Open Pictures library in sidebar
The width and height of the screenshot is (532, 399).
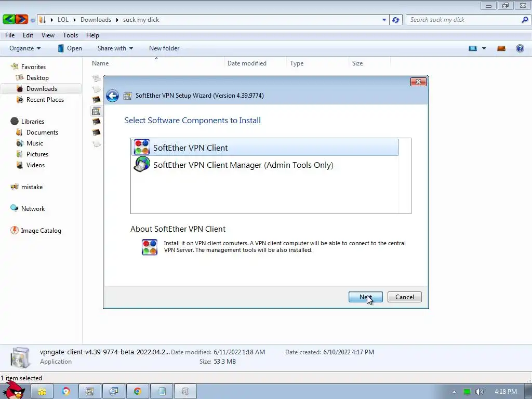(x=37, y=154)
